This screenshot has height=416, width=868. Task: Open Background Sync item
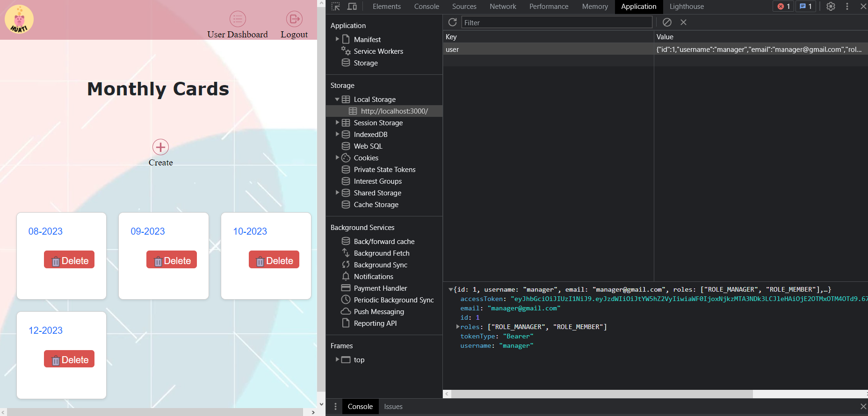[x=380, y=265]
